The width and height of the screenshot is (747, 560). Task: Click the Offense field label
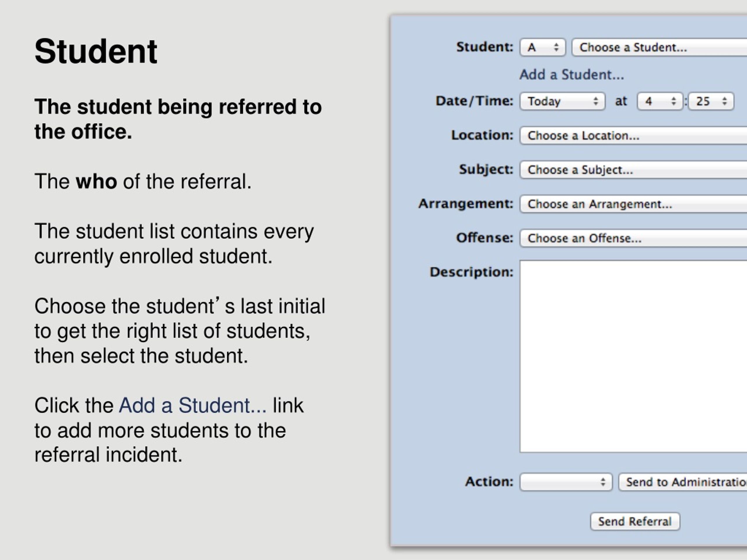coord(485,238)
